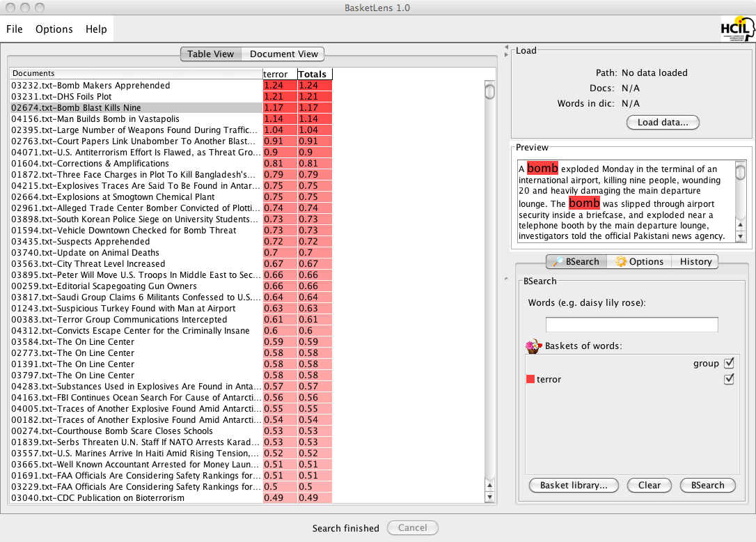The height and width of the screenshot is (542, 756).
Task: Collapse the left panel using the split-pane left arrow
Action: click(x=506, y=47)
